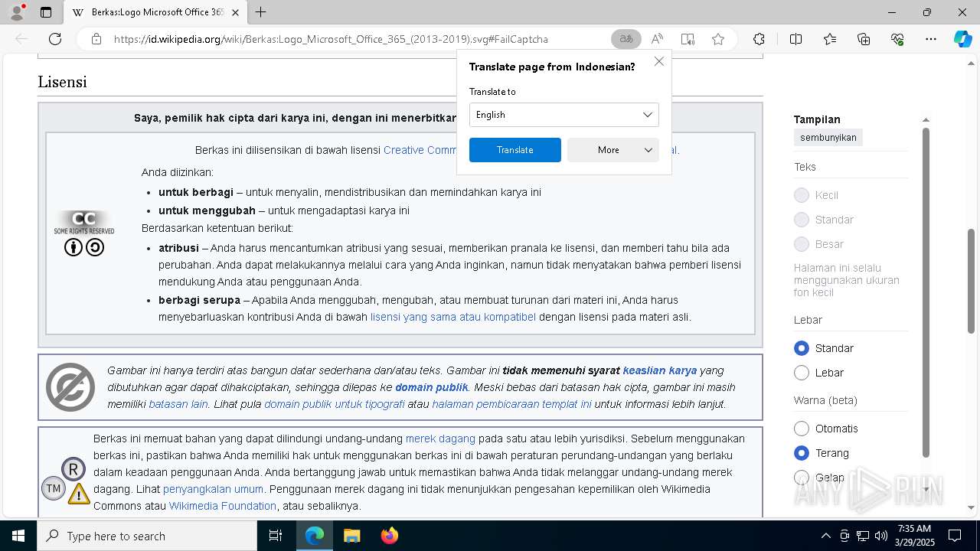980x551 pixels.
Task: Click the CC Some Rights Reserved logo
Action: 84,222
